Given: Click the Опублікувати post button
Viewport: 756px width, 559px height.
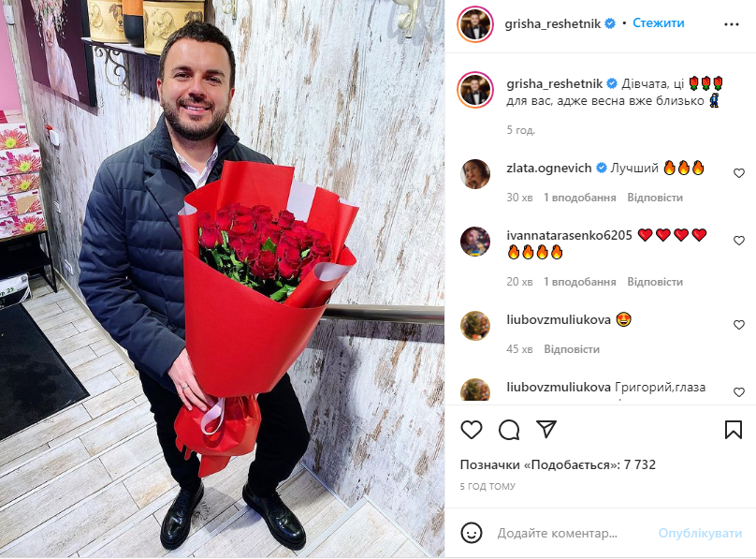Looking at the screenshot, I should point(700,533).
